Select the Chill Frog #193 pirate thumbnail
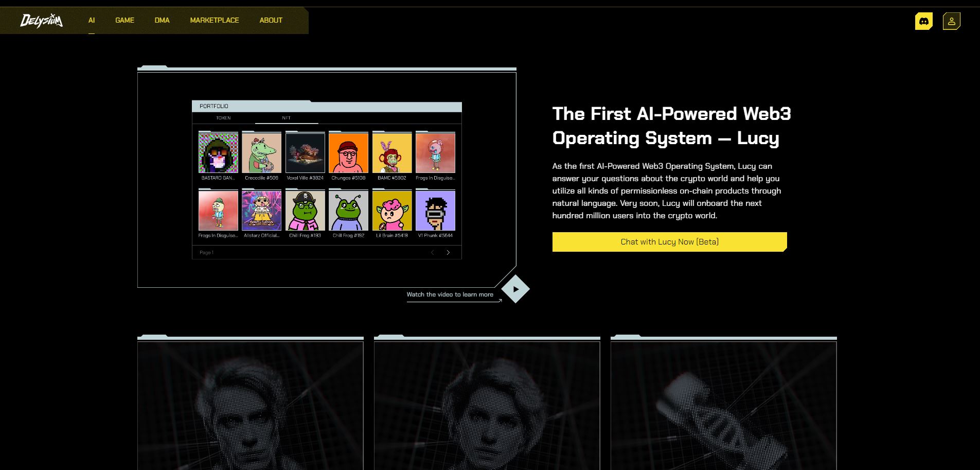980x470 pixels. [305, 211]
